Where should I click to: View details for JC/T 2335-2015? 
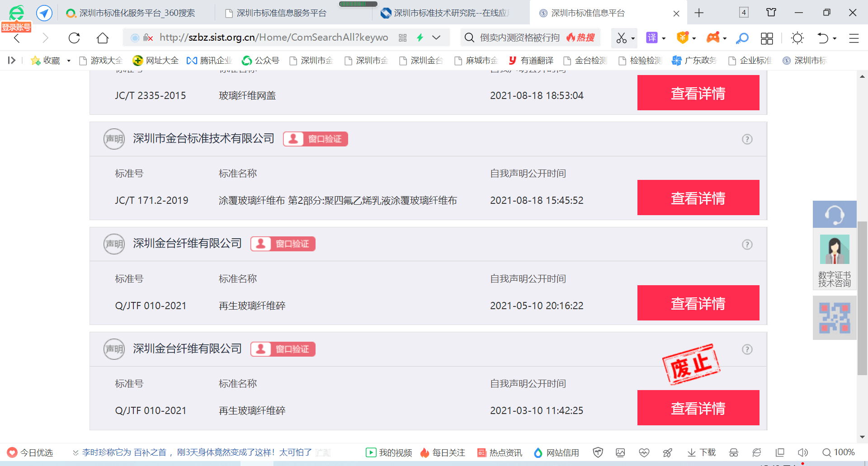tap(698, 93)
